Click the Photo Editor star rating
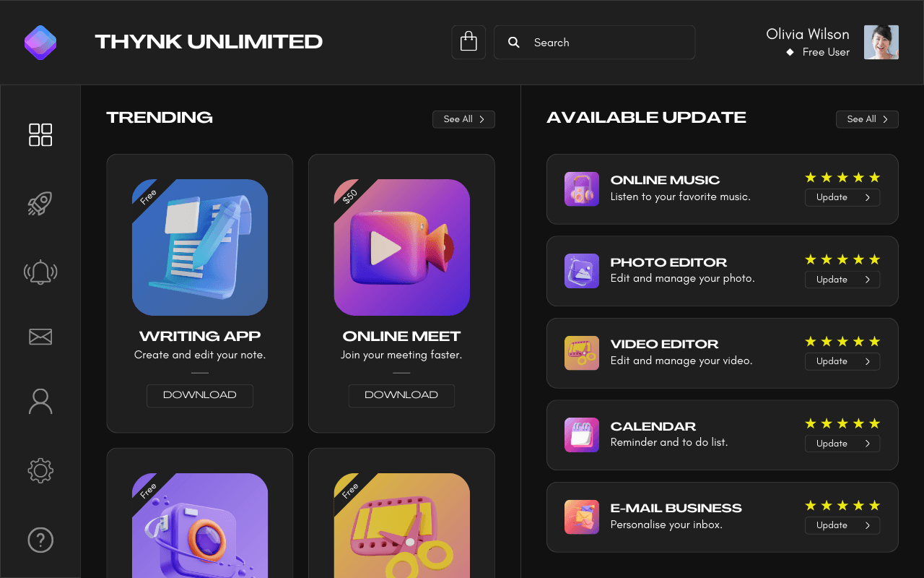 point(842,259)
